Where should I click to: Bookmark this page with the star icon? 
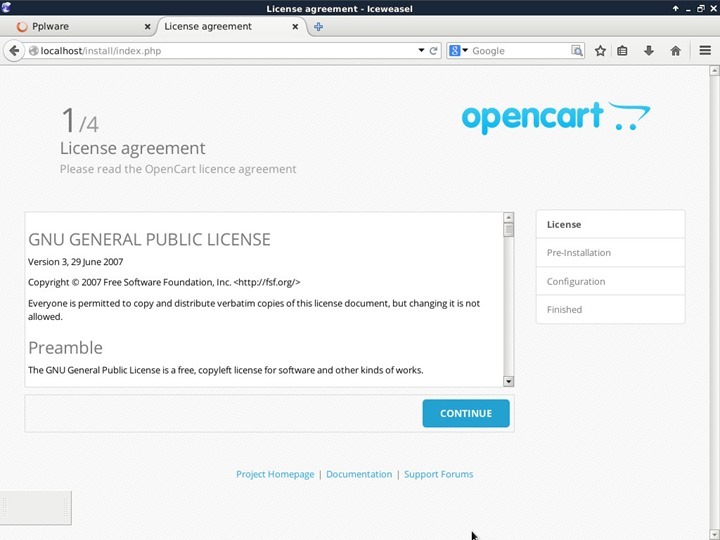click(600, 51)
